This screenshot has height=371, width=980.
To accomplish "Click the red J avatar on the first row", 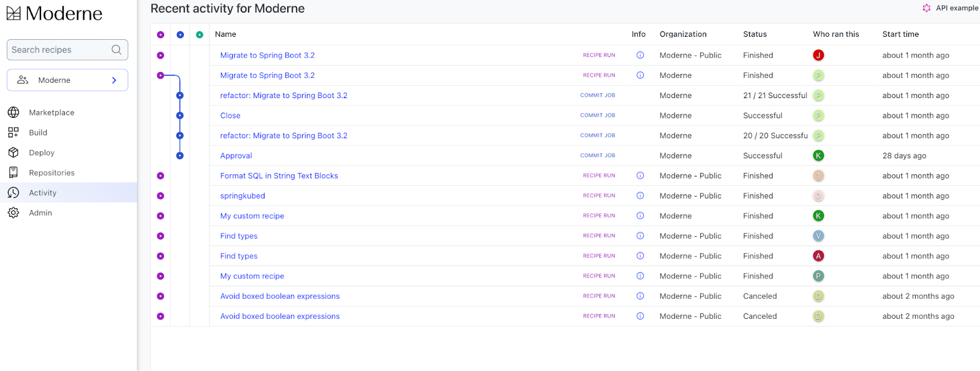I will pos(818,55).
